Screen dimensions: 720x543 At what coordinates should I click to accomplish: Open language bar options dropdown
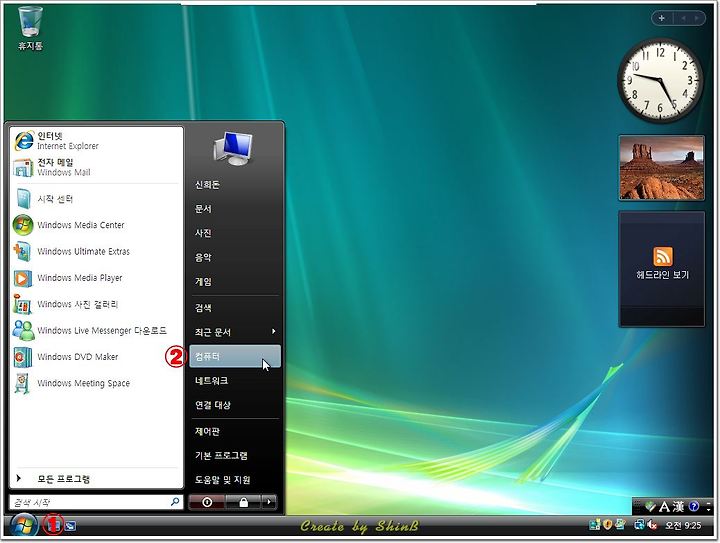(x=709, y=509)
